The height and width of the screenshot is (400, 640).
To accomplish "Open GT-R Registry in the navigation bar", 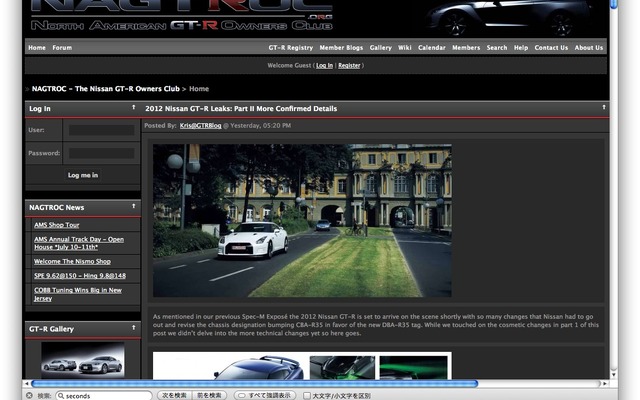I will [291, 47].
